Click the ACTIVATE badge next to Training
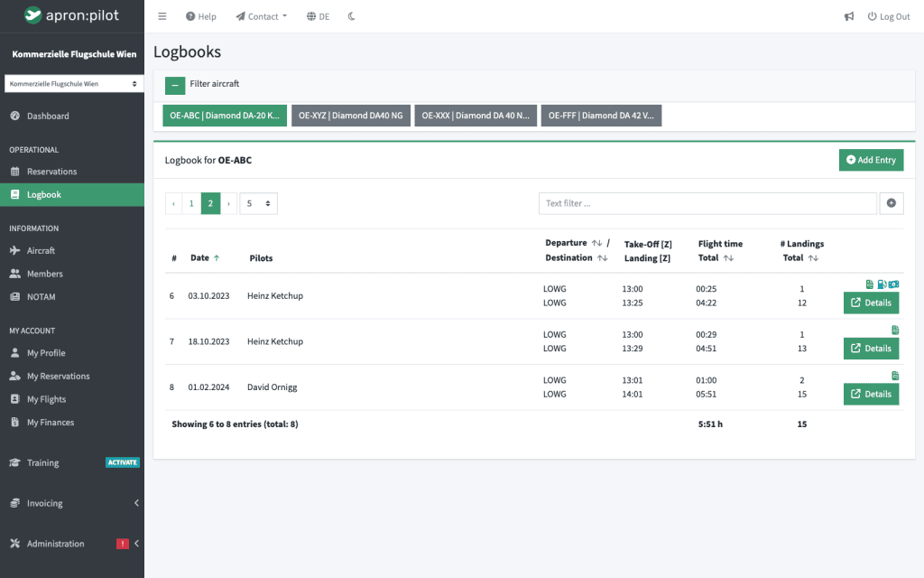This screenshot has height=578, width=924. click(123, 462)
